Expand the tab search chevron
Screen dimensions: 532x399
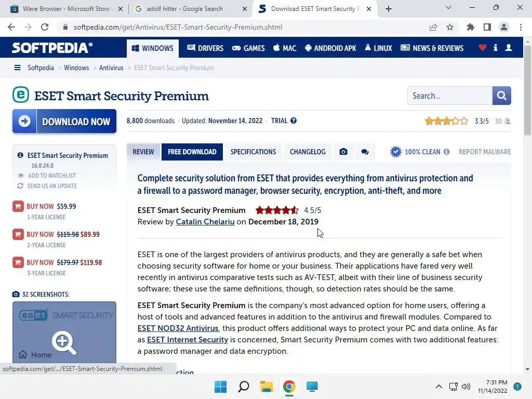pyautogui.click(x=448, y=8)
